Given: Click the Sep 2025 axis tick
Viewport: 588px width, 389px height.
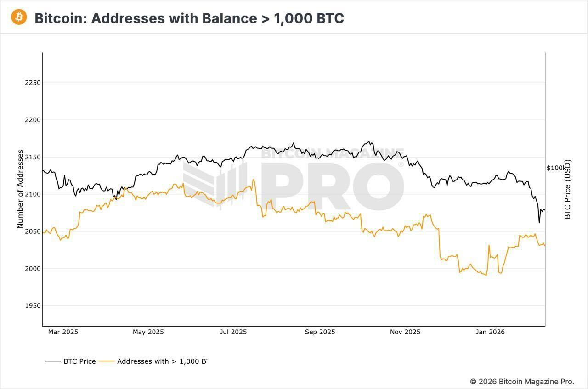Looking at the screenshot, I should pos(320,332).
